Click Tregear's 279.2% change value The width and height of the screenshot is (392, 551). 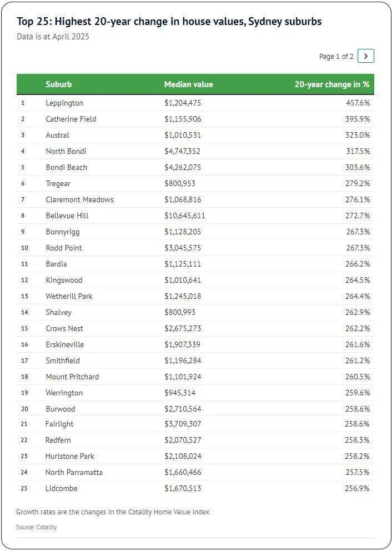click(x=356, y=183)
